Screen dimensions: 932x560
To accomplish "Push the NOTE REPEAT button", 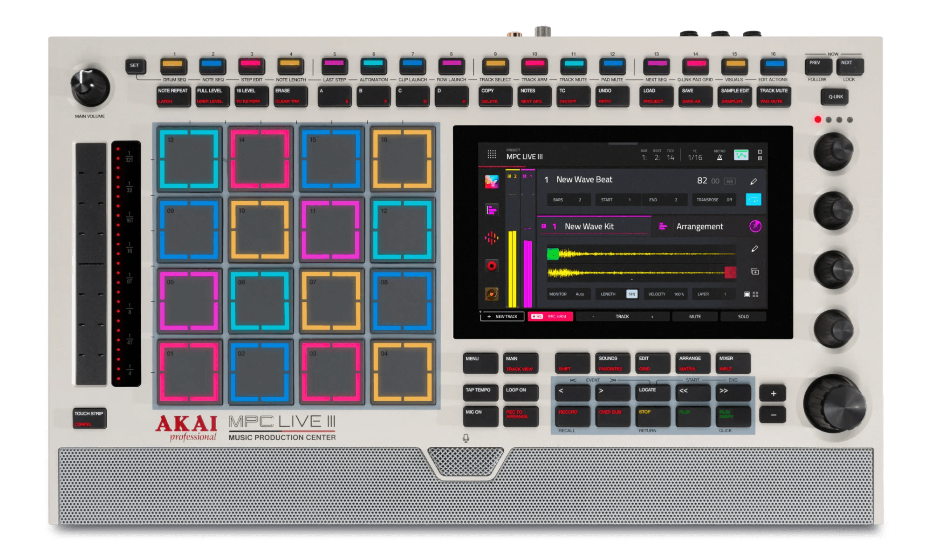I will pyautogui.click(x=173, y=96).
